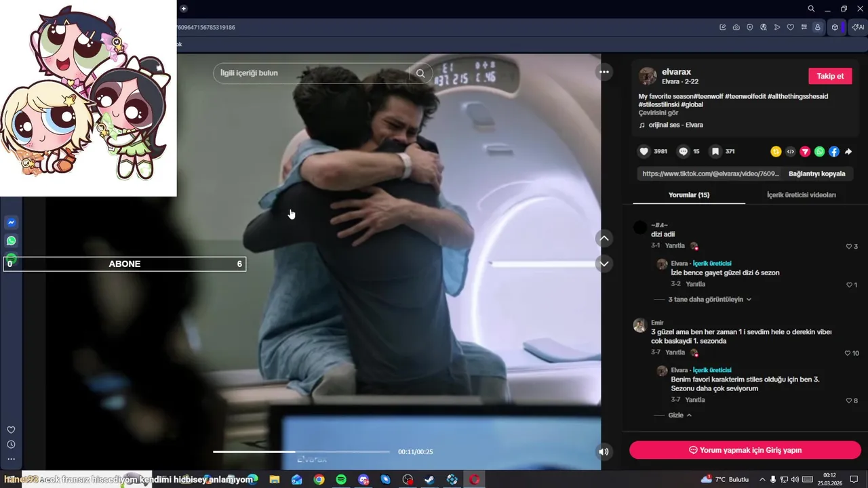Viewport: 868px width, 488px height.
Task: Add page to bookmarks with heart icon
Action: 791,27
